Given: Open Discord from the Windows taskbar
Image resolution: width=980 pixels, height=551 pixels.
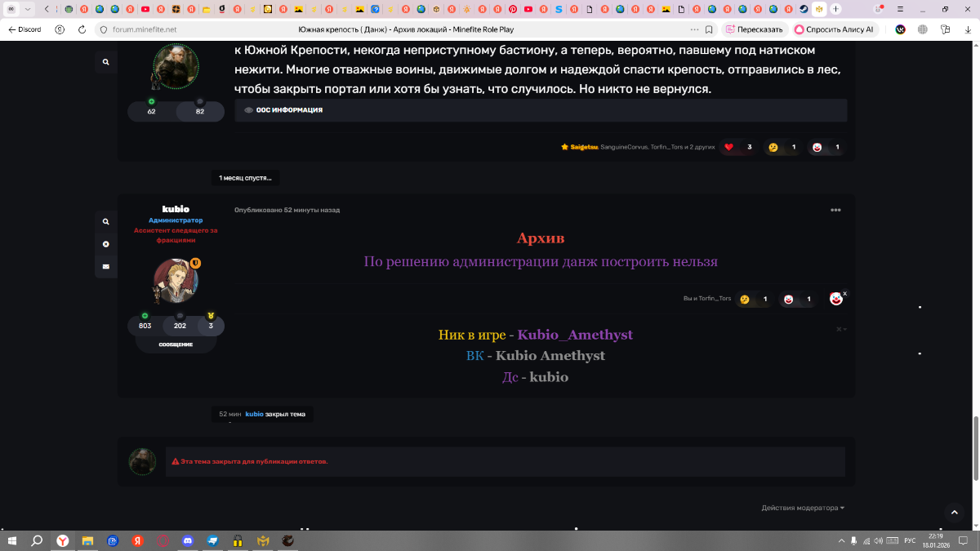Looking at the screenshot, I should 188,540.
